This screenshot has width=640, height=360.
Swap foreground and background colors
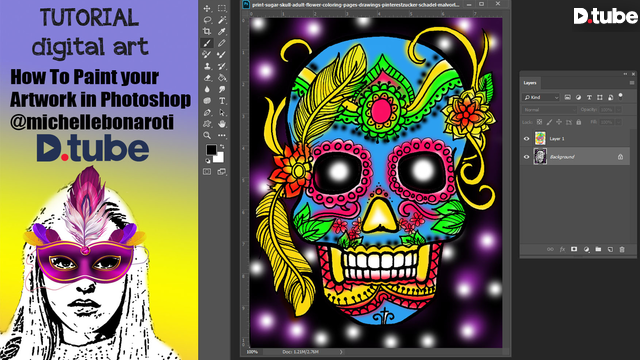[x=222, y=146]
